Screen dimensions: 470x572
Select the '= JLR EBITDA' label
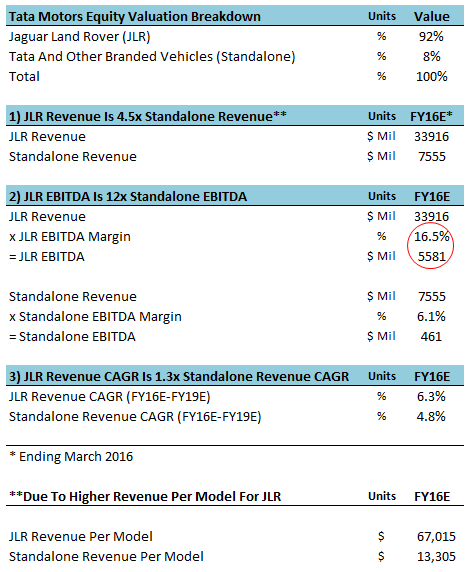pyautogui.click(x=47, y=257)
